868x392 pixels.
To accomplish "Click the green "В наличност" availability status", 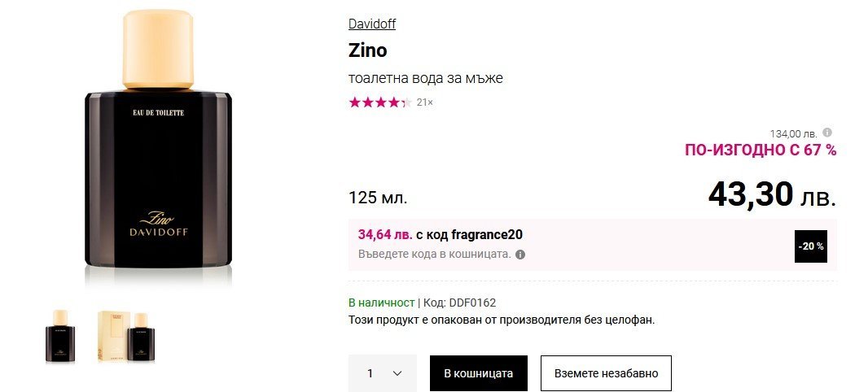I will [x=381, y=303].
